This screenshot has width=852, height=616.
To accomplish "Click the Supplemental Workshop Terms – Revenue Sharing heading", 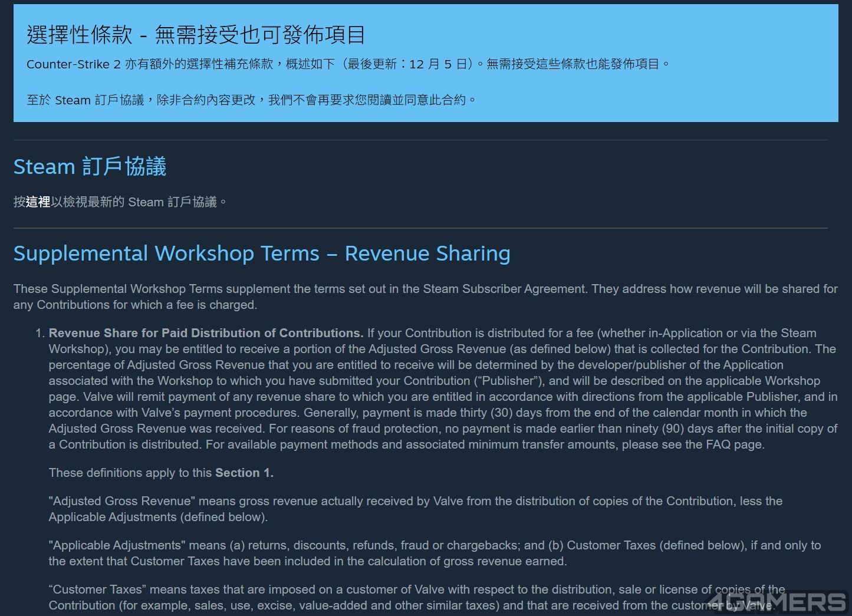I will pos(262,253).
